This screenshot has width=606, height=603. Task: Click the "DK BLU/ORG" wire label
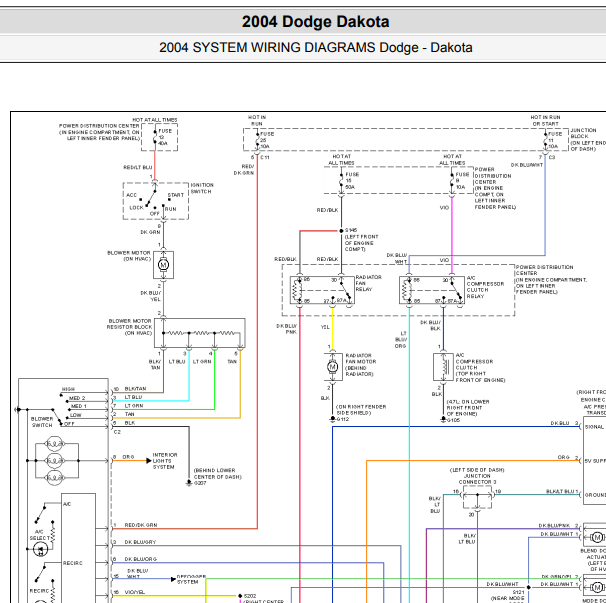[140, 559]
